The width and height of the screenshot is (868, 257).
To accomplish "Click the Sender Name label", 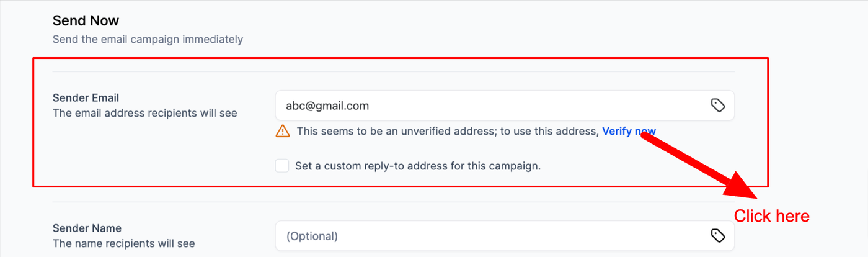I will [87, 228].
